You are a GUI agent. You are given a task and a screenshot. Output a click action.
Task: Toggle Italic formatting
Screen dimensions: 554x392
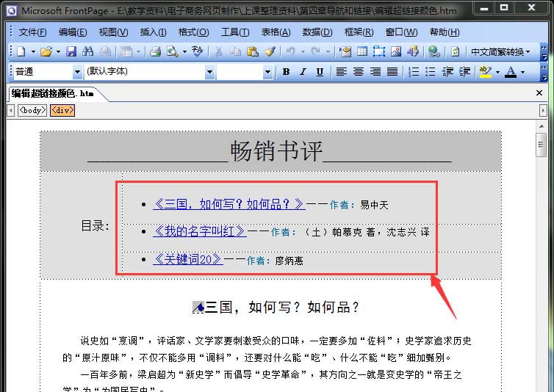point(303,72)
